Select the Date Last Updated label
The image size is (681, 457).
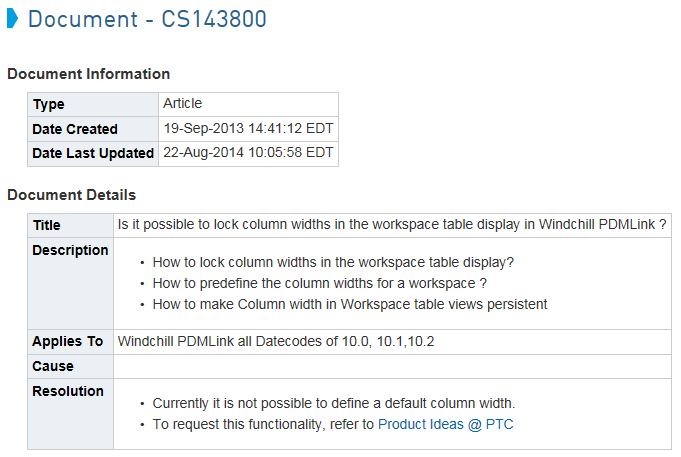point(93,153)
